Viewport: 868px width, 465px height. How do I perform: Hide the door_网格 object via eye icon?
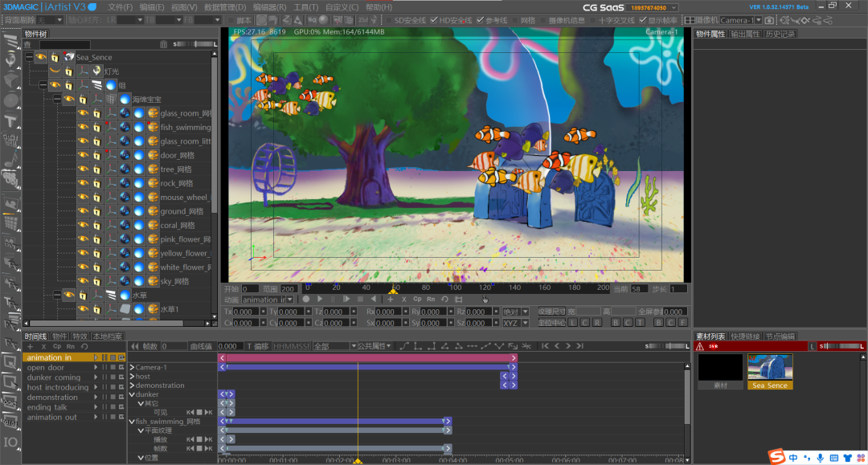point(83,155)
